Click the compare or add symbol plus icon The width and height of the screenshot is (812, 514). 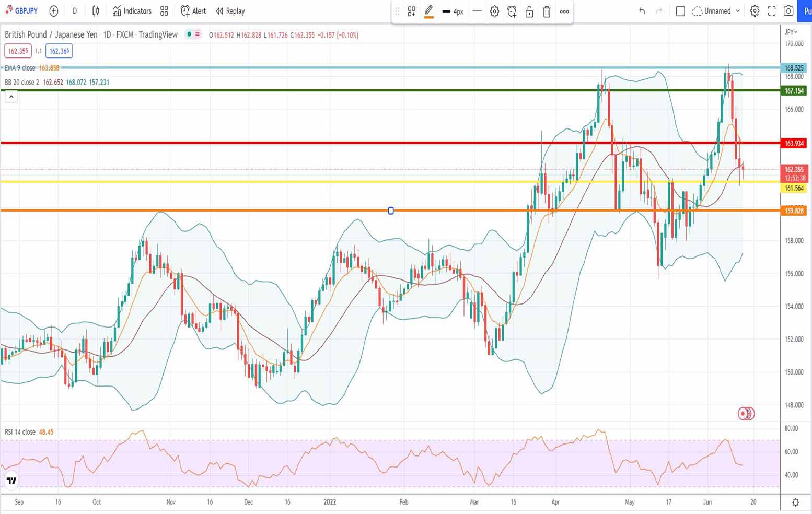(53, 11)
